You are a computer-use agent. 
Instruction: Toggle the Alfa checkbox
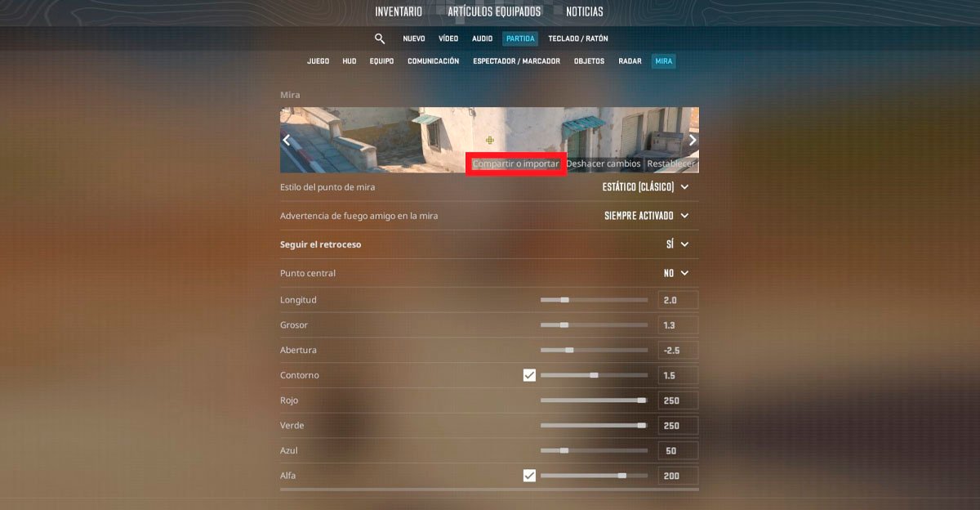tap(529, 475)
